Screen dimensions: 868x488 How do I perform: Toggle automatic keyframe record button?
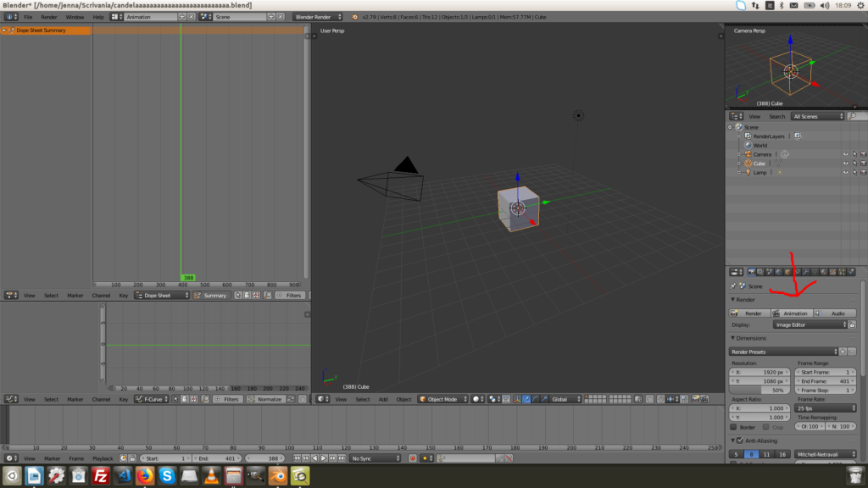coord(413,458)
